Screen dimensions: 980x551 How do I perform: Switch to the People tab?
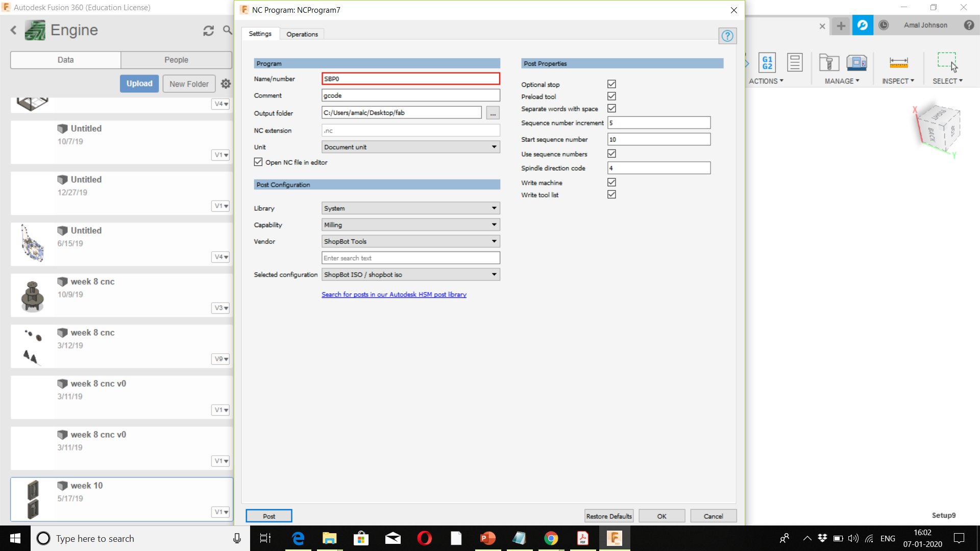tap(176, 60)
